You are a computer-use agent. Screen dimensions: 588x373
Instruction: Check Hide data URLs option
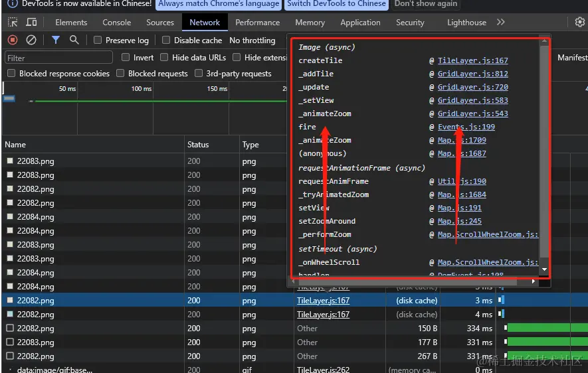164,57
